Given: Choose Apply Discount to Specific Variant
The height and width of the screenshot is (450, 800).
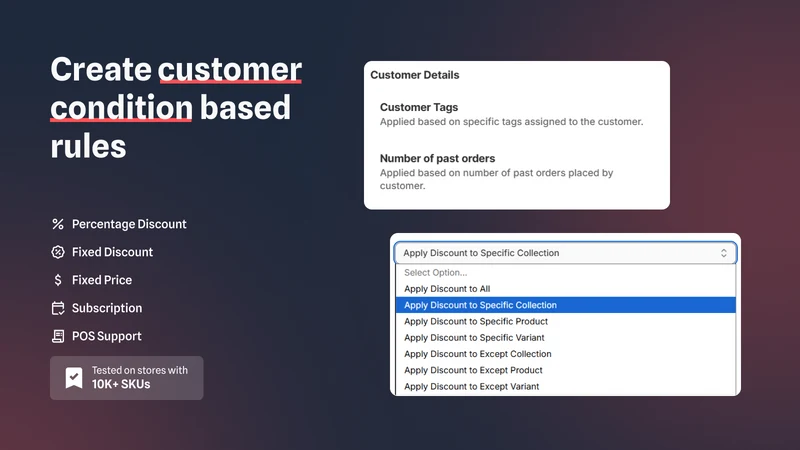Looking at the screenshot, I should click(565, 338).
